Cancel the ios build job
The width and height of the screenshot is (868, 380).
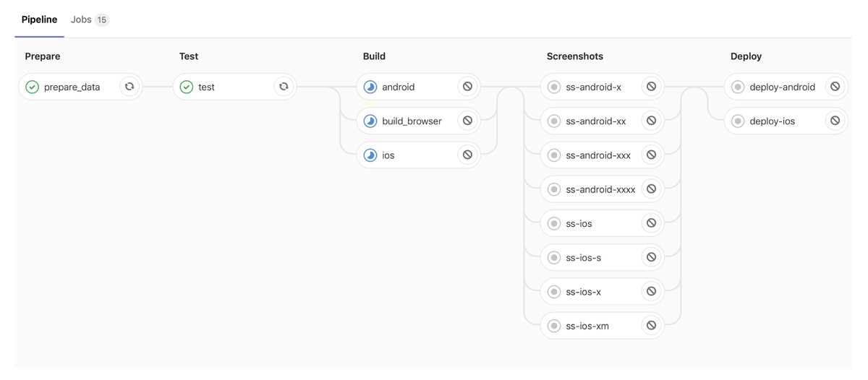pyautogui.click(x=467, y=155)
